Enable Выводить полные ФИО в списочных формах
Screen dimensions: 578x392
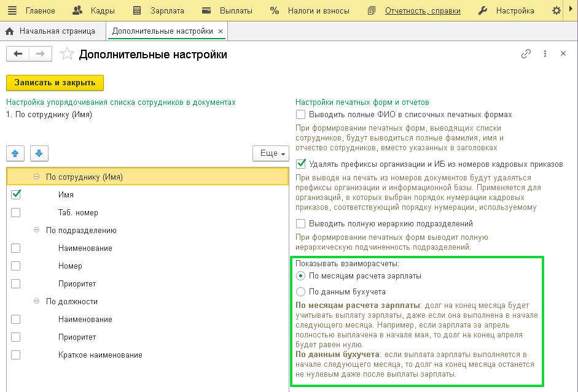[x=301, y=115]
